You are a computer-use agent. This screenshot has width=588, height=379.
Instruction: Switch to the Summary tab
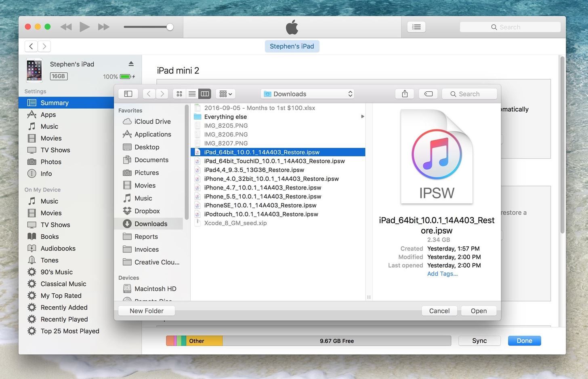(x=54, y=102)
